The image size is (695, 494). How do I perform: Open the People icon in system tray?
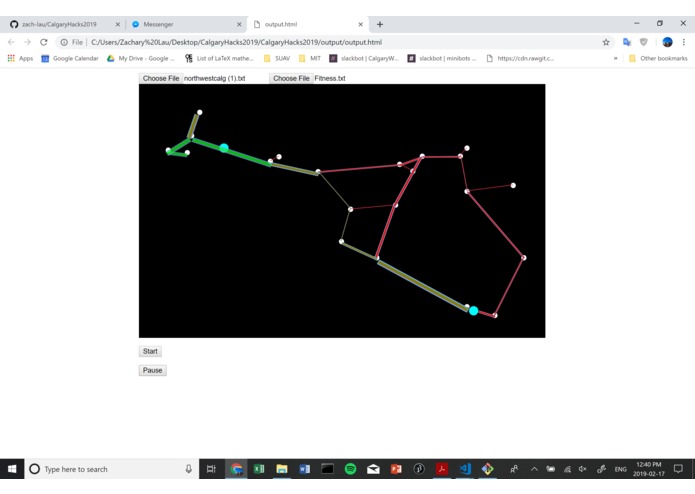[514, 469]
